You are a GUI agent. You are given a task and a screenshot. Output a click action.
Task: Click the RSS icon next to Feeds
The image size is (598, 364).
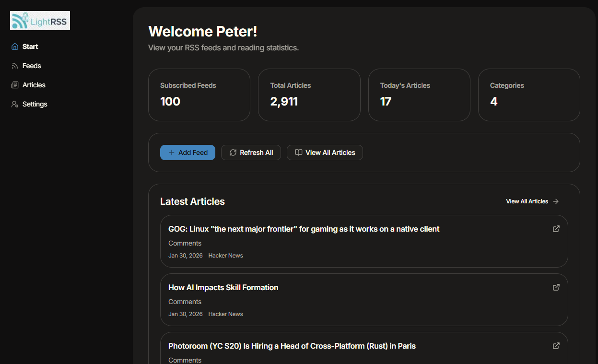[x=14, y=66]
